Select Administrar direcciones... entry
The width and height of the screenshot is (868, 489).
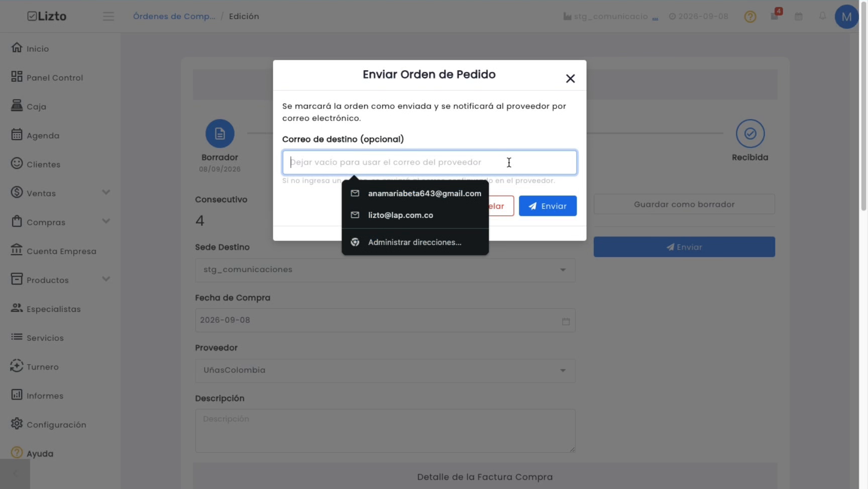415,242
